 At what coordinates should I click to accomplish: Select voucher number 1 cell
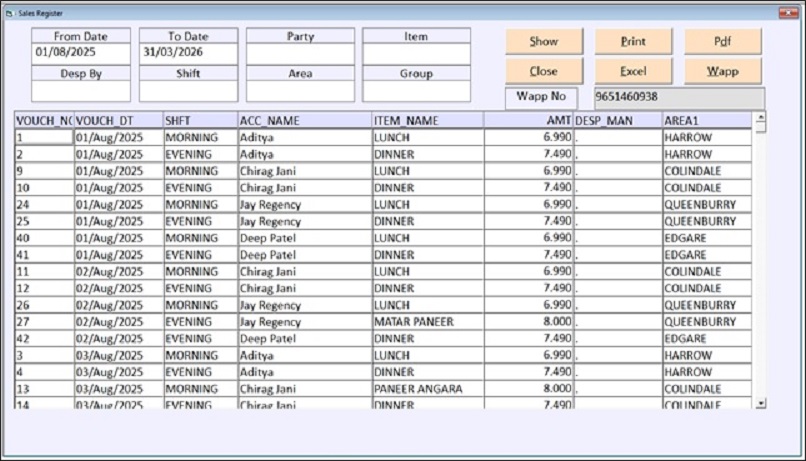pos(44,137)
